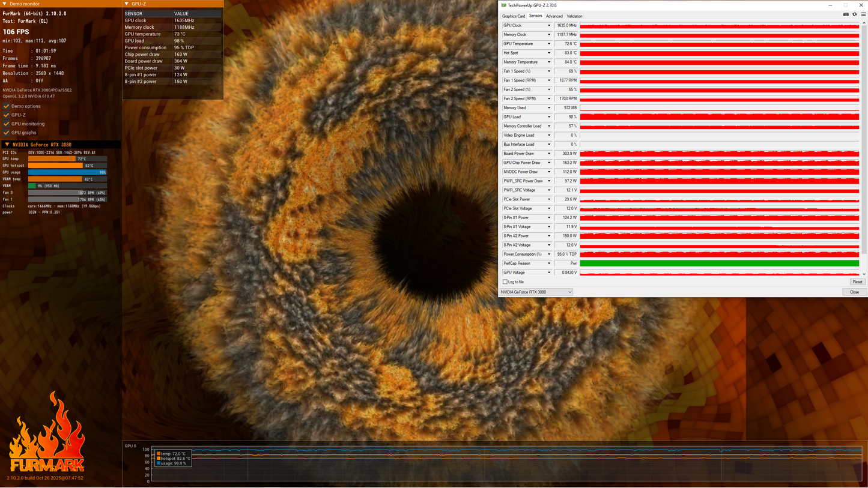The width and height of the screenshot is (868, 488).
Task: Open the GPU Voltage sensor dropdown
Action: pos(548,273)
